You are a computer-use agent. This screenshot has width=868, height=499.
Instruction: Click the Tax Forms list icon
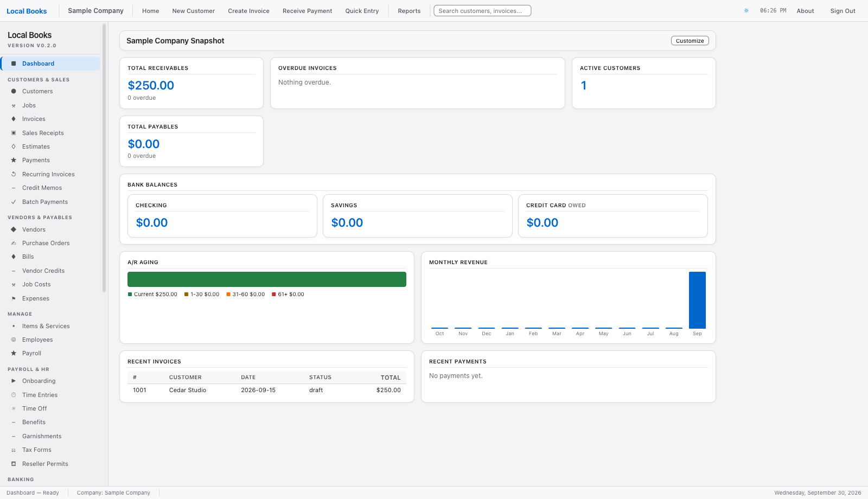point(14,450)
